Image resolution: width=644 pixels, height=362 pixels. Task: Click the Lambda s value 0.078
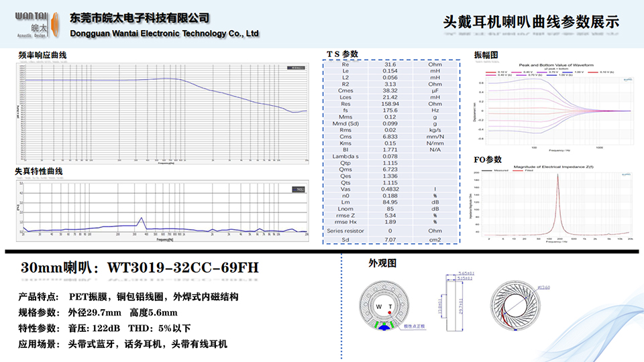390,156
